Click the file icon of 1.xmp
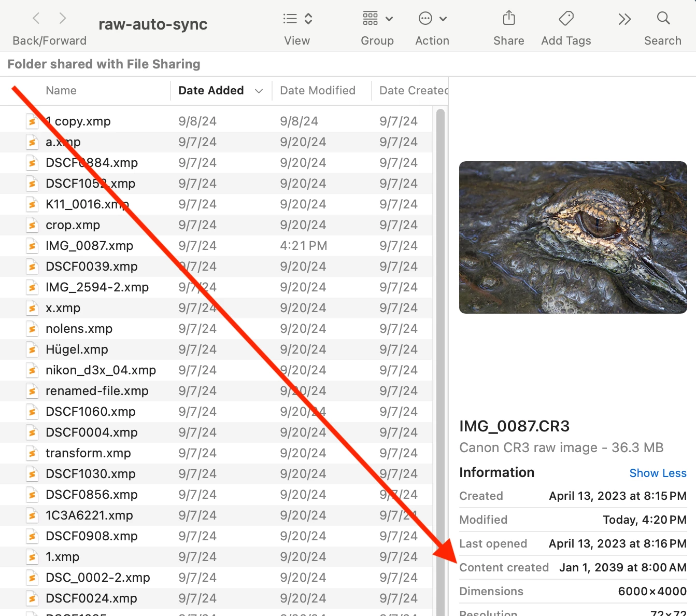The image size is (696, 616). tap(32, 557)
